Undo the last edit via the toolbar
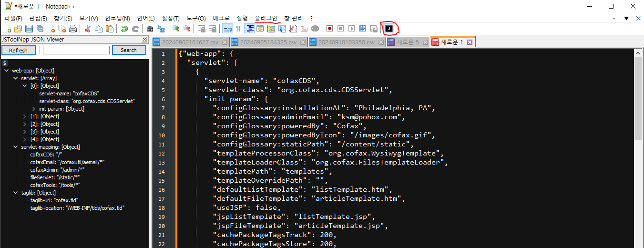 (x=124, y=29)
